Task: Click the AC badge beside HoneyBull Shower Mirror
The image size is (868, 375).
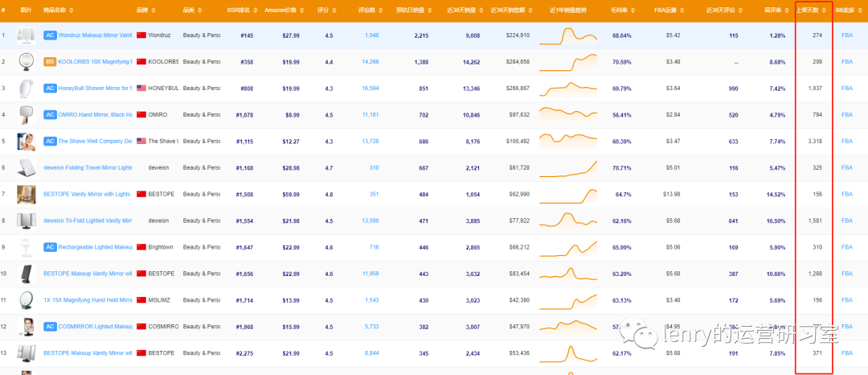Action: pos(50,89)
